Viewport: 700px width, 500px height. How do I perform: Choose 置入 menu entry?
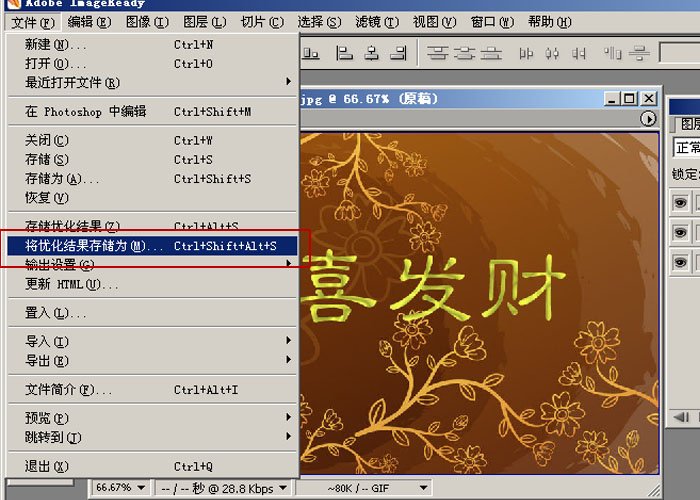tap(153, 312)
